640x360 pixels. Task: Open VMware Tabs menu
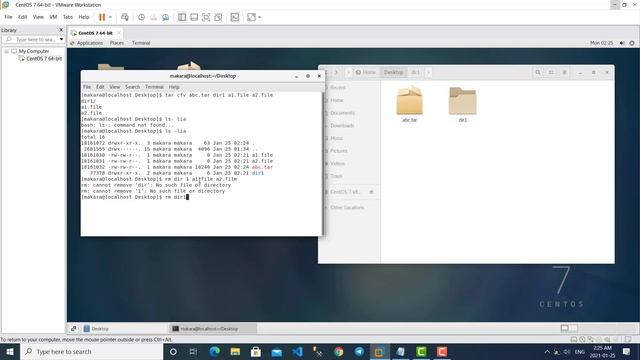[x=68, y=17]
